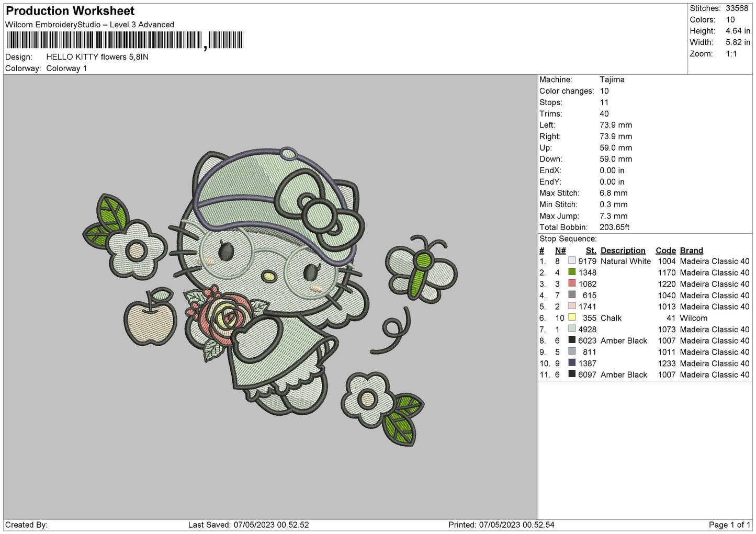Viewport: 756px width, 534px height.
Task: Select stitch count '615' in stop 4
Action: pos(590,296)
